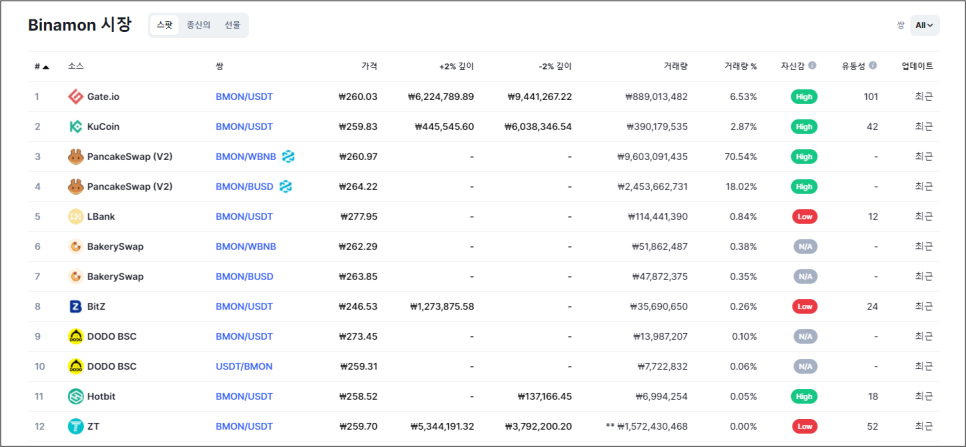This screenshot has width=966, height=447.
Task: Click the green High badge for Hotbit
Action: 804,397
